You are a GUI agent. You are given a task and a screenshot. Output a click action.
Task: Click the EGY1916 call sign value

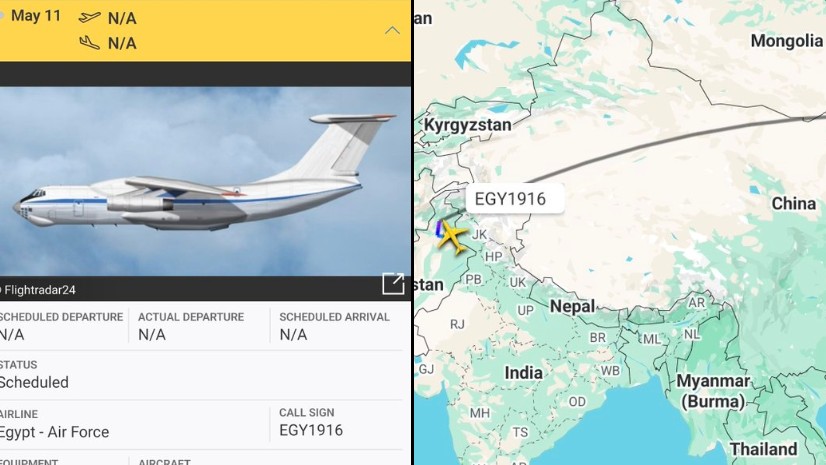pos(311,430)
